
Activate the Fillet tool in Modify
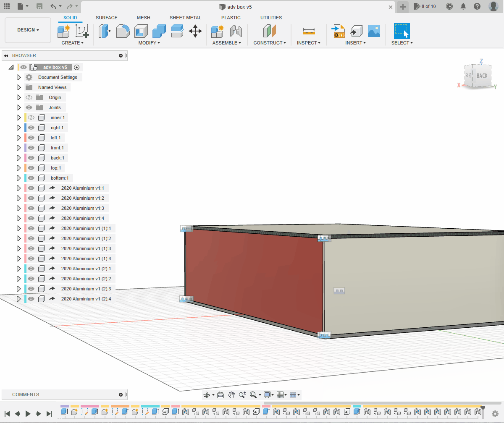coord(123,31)
